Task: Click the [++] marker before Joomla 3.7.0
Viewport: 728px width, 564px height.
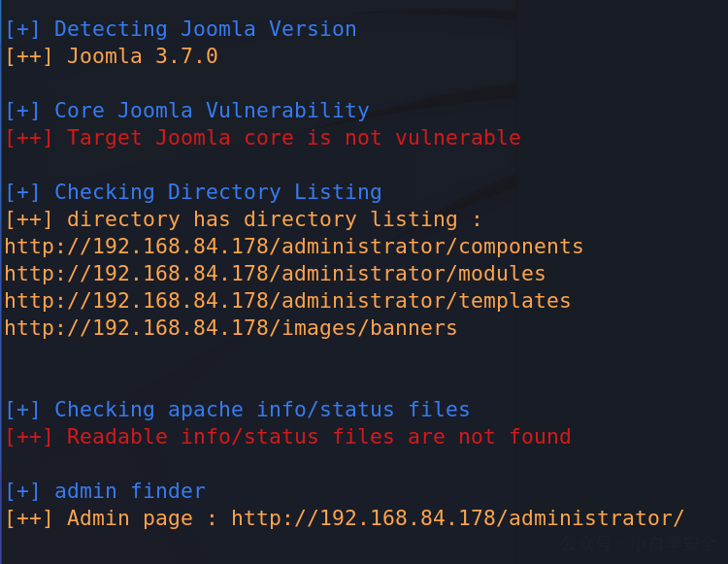Action: [29, 56]
